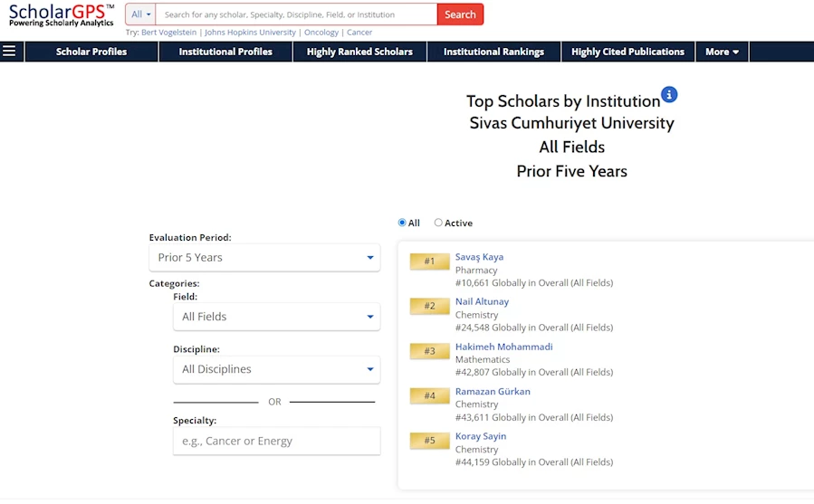Open the All Disciplines dropdown
The image size is (814, 504).
276,369
